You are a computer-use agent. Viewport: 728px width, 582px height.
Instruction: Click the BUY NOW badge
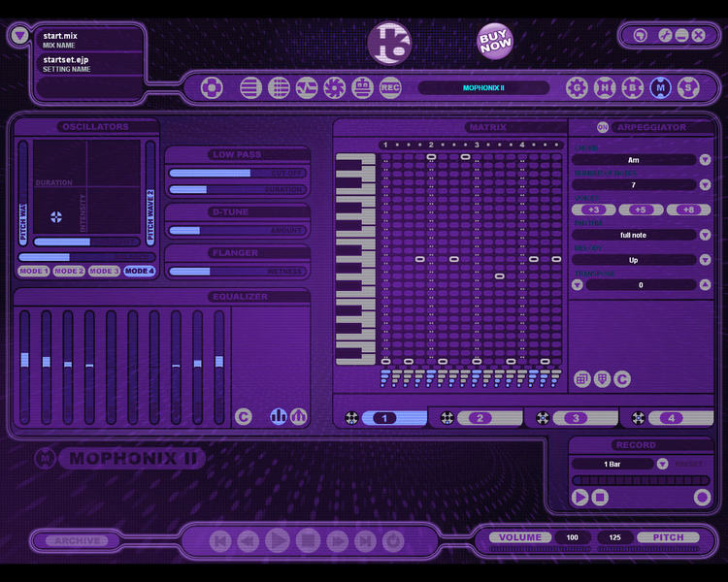coord(495,42)
